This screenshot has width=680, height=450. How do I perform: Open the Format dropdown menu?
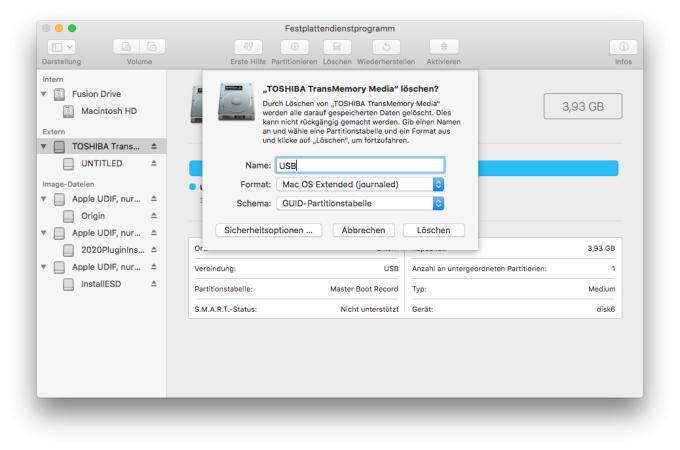click(360, 184)
